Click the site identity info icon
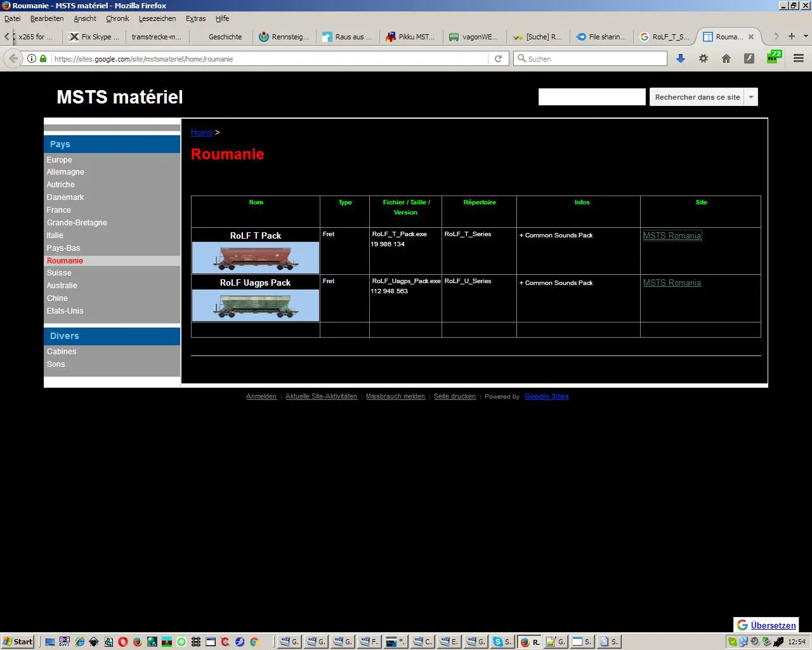Screen dimensions: 812x650 click(31, 58)
